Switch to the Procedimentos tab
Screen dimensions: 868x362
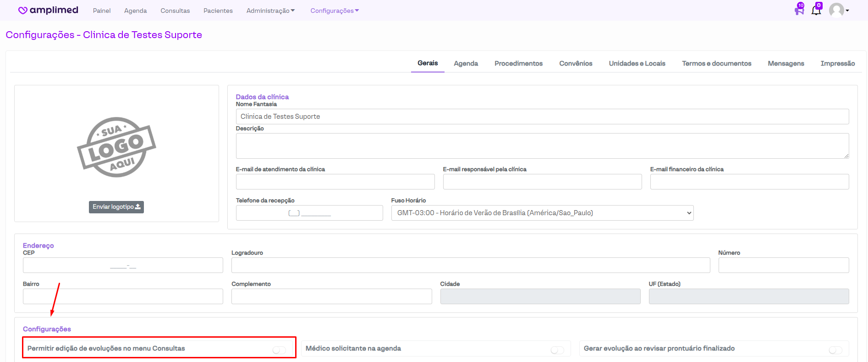point(518,63)
